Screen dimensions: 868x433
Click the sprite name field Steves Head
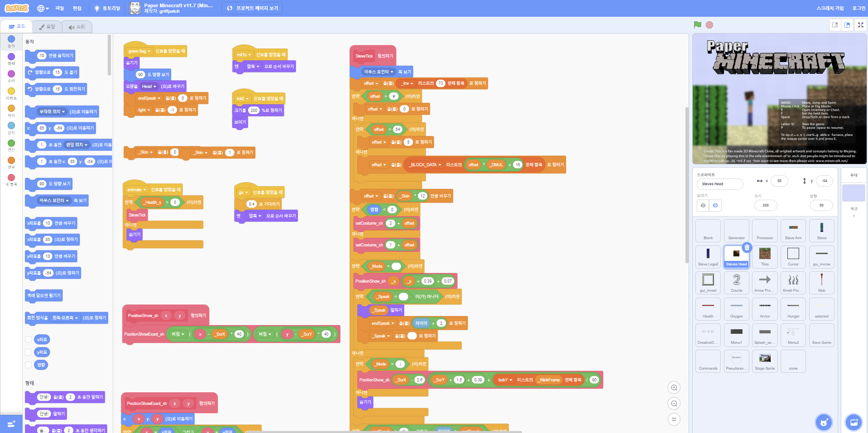pyautogui.click(x=720, y=184)
